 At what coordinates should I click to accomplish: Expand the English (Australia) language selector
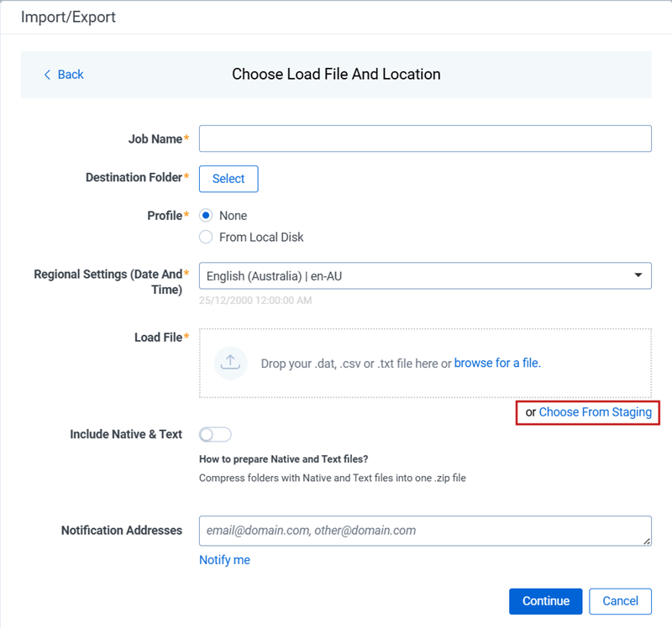(424, 275)
